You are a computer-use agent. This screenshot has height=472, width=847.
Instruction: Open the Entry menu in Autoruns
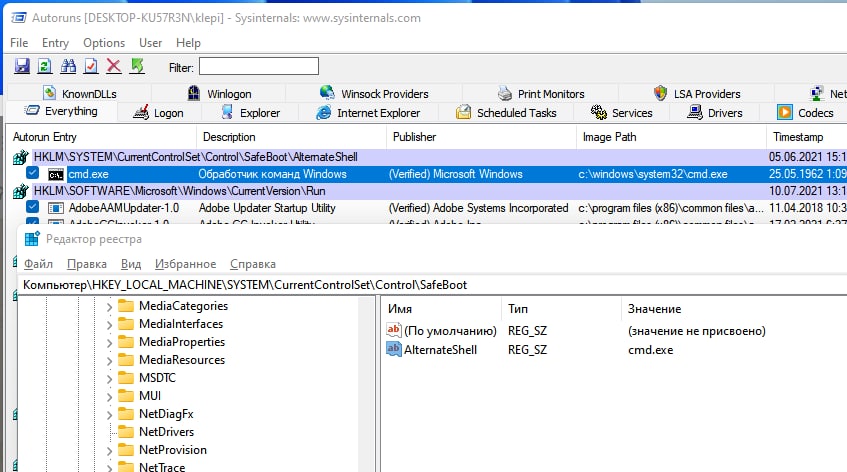coord(55,43)
